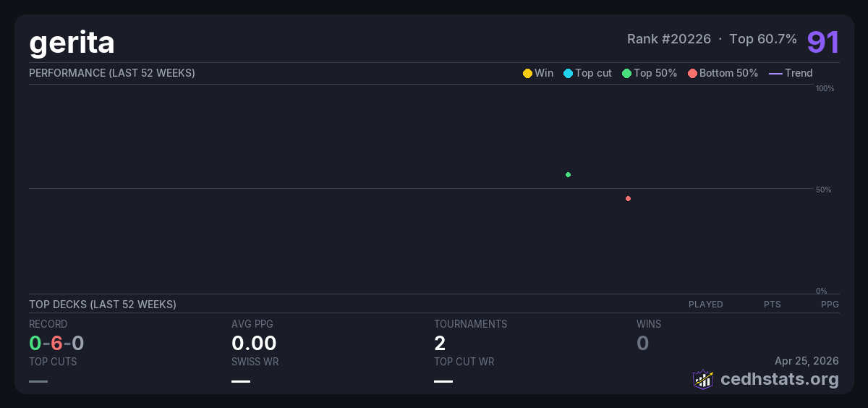The height and width of the screenshot is (408, 868).
Task: Click the red Bottom 50% legend dot
Action: point(692,73)
